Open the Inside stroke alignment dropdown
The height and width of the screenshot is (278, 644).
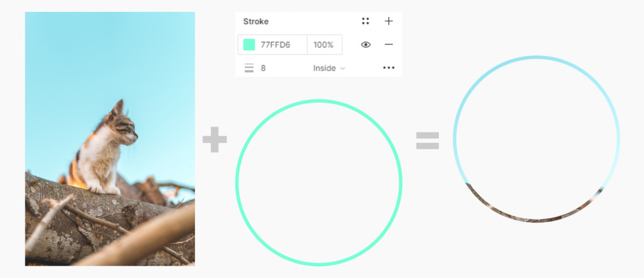pyautogui.click(x=328, y=68)
